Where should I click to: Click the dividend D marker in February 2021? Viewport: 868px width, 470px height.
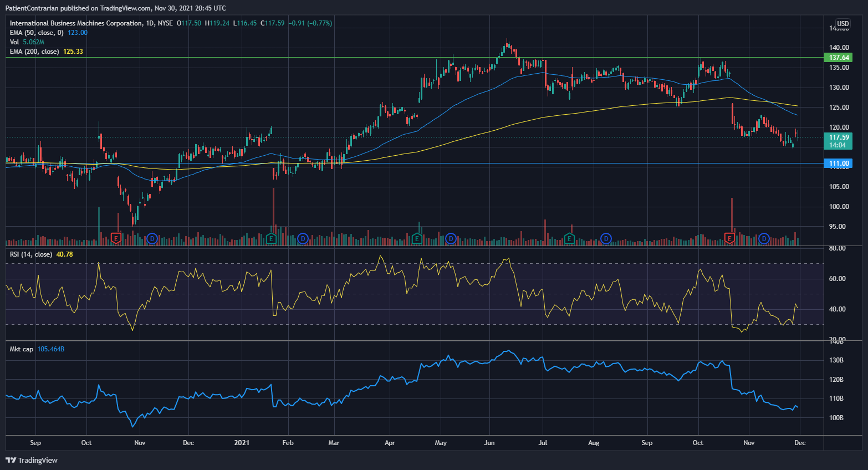coord(303,239)
